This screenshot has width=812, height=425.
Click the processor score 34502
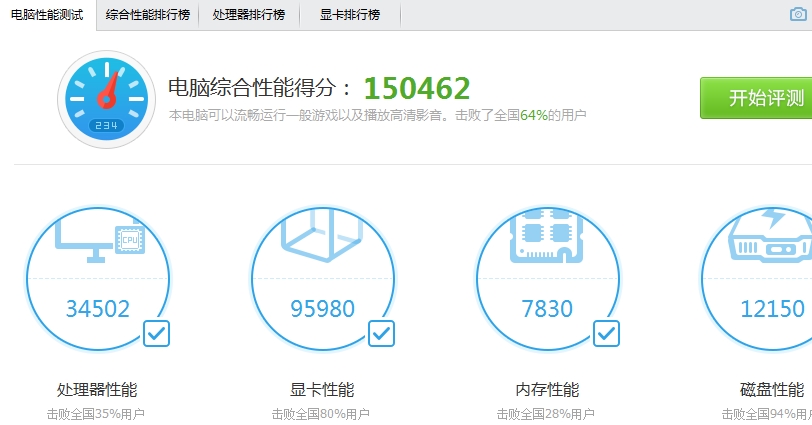click(98, 309)
